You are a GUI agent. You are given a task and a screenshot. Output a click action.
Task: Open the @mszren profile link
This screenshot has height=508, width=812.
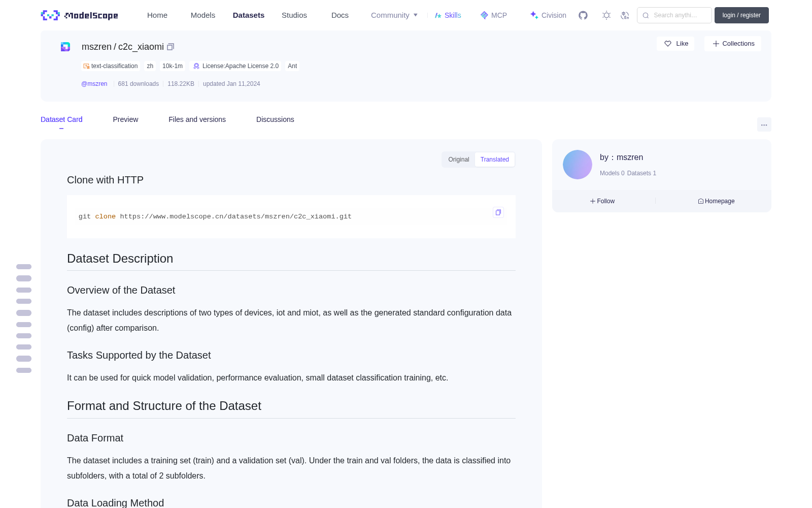(x=94, y=84)
